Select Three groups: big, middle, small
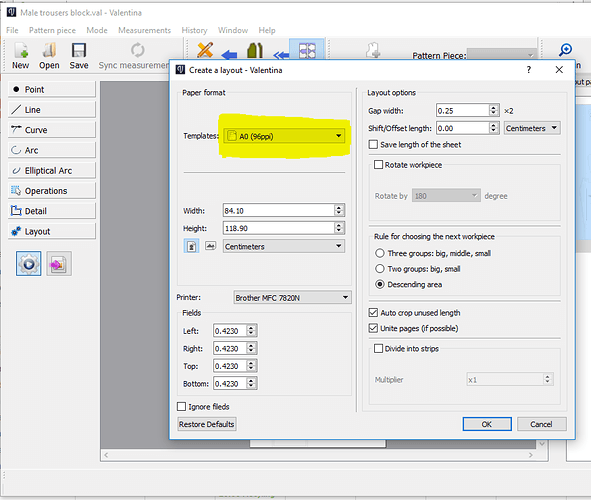This screenshot has width=591, height=500. [x=380, y=253]
